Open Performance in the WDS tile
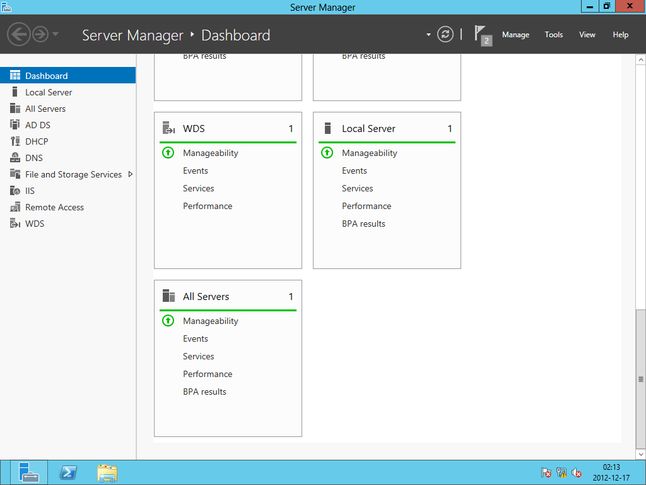Image resolution: width=646 pixels, height=485 pixels. coord(208,206)
